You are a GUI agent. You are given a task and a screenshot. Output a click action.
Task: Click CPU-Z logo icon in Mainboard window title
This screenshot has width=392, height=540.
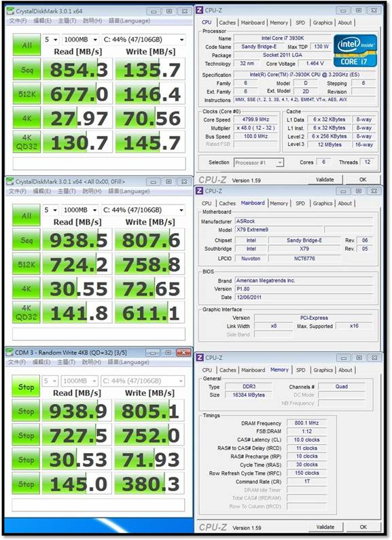click(200, 191)
